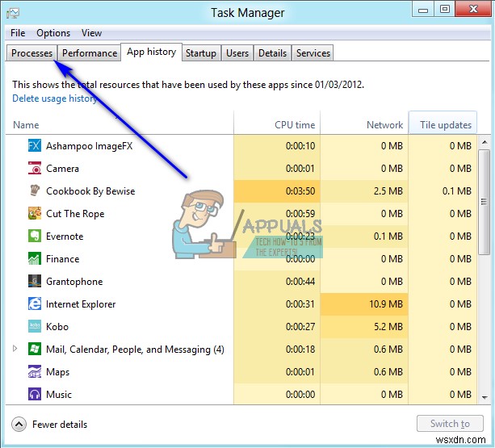The width and height of the screenshot is (495, 448).
Task: Select the Camera row name
Action: pos(62,168)
